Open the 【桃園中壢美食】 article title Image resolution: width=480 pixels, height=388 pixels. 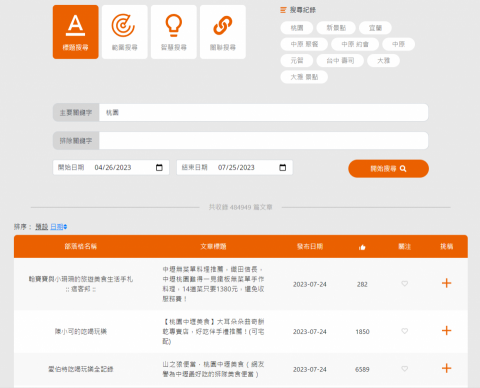click(x=213, y=331)
